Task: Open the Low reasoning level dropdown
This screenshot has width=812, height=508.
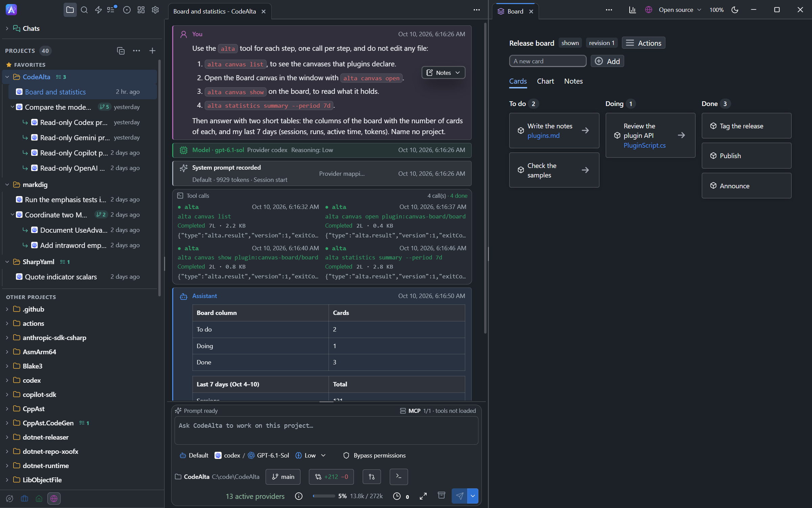Action: 310,456
